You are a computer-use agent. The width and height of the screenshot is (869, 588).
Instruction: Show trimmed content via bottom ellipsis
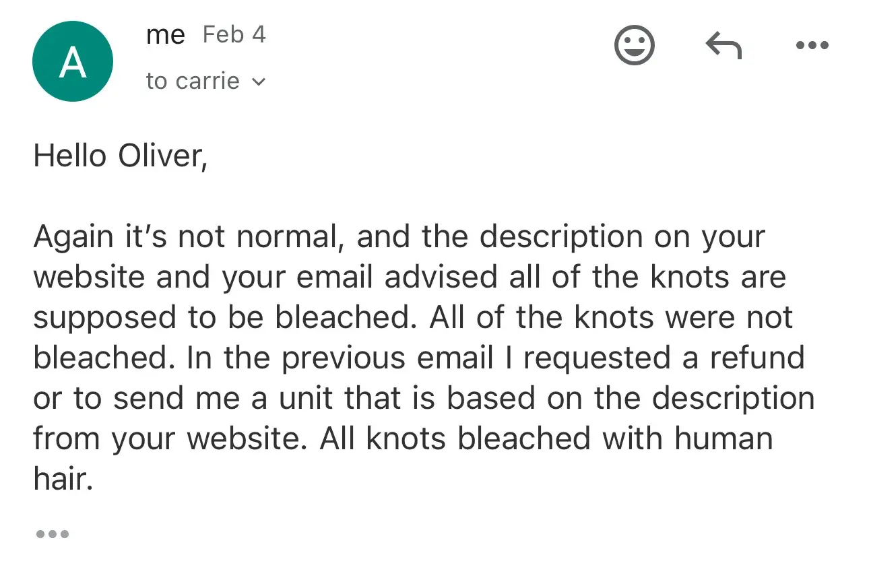[52, 535]
